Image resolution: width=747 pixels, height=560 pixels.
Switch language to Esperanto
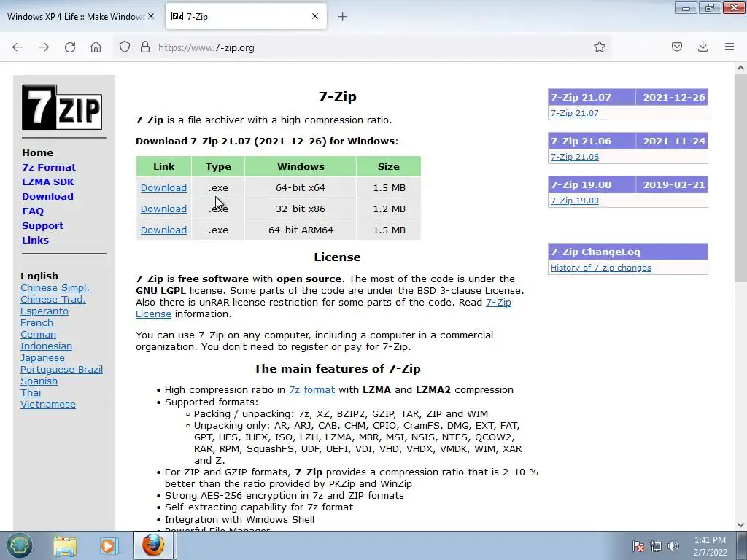pyautogui.click(x=44, y=311)
